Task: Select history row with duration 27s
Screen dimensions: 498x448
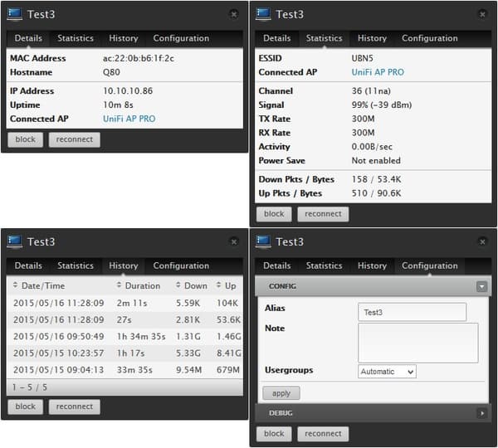Action: coord(124,319)
